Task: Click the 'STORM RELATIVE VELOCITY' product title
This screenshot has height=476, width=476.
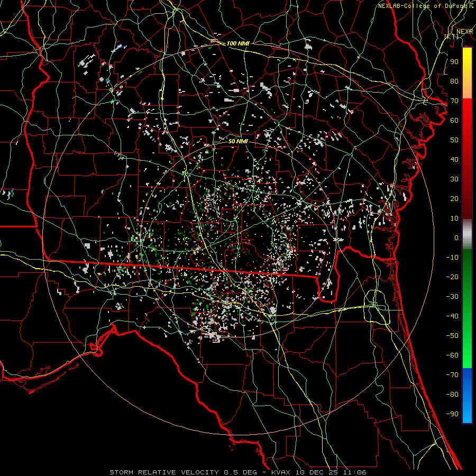Action: [x=164, y=472]
